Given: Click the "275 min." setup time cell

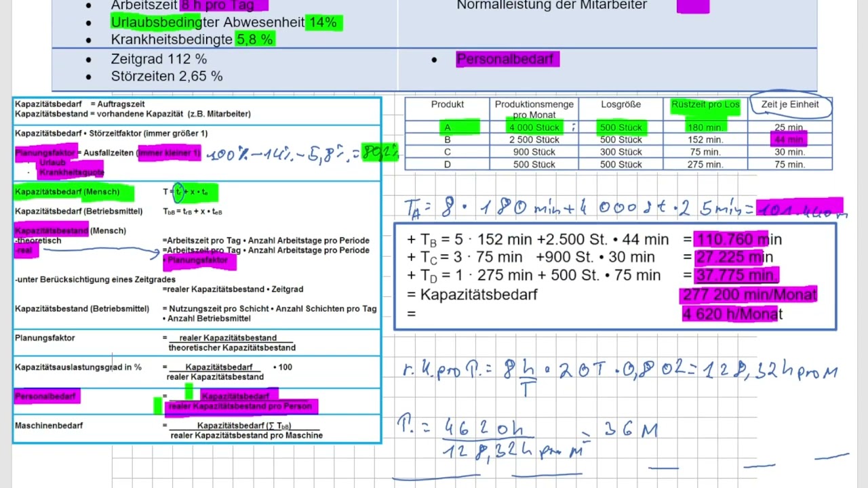Looking at the screenshot, I should click(x=705, y=164).
